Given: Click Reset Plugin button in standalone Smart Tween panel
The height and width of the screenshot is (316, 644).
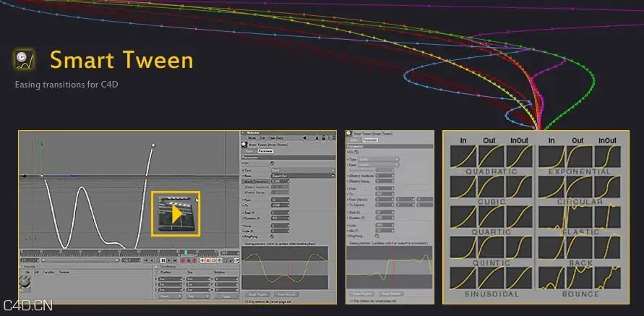Looking at the screenshot, I should pyautogui.click(x=363, y=294).
